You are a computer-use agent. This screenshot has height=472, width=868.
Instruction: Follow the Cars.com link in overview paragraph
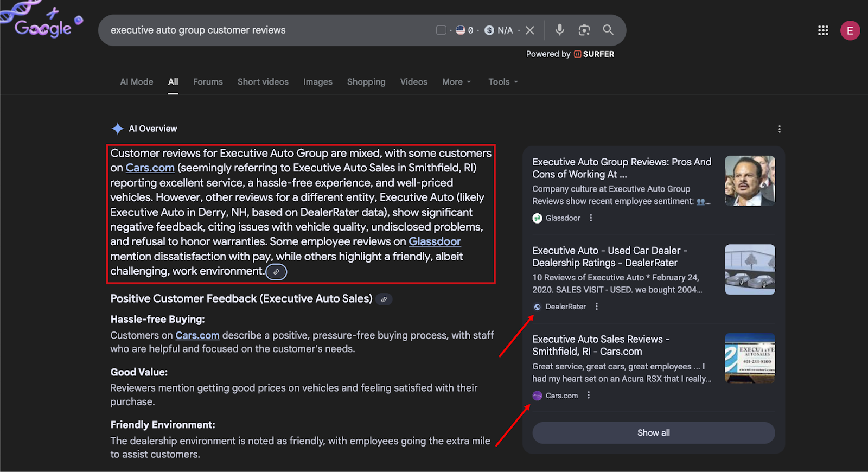pos(150,168)
